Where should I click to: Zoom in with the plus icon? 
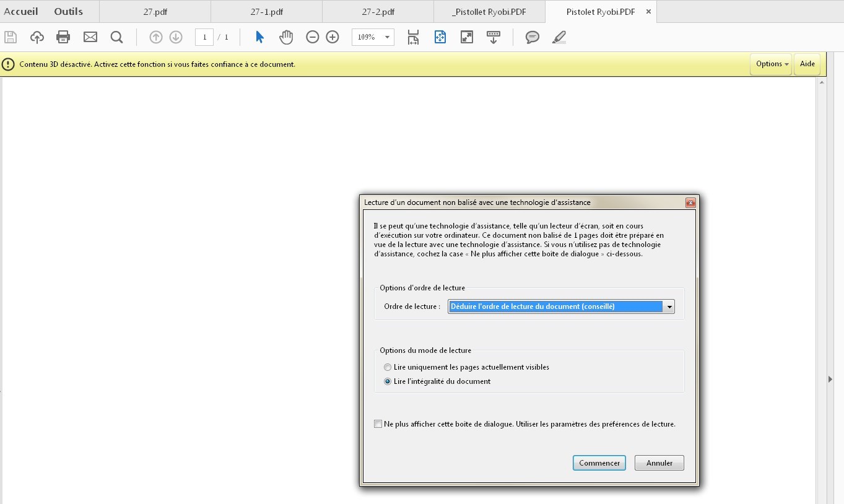[x=333, y=37]
